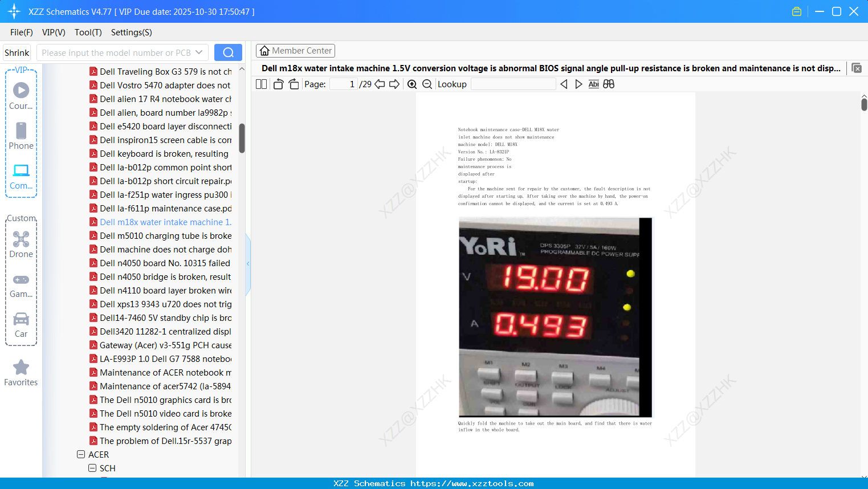Click the Shrink button
The height and width of the screenshot is (489, 868).
coord(17,52)
